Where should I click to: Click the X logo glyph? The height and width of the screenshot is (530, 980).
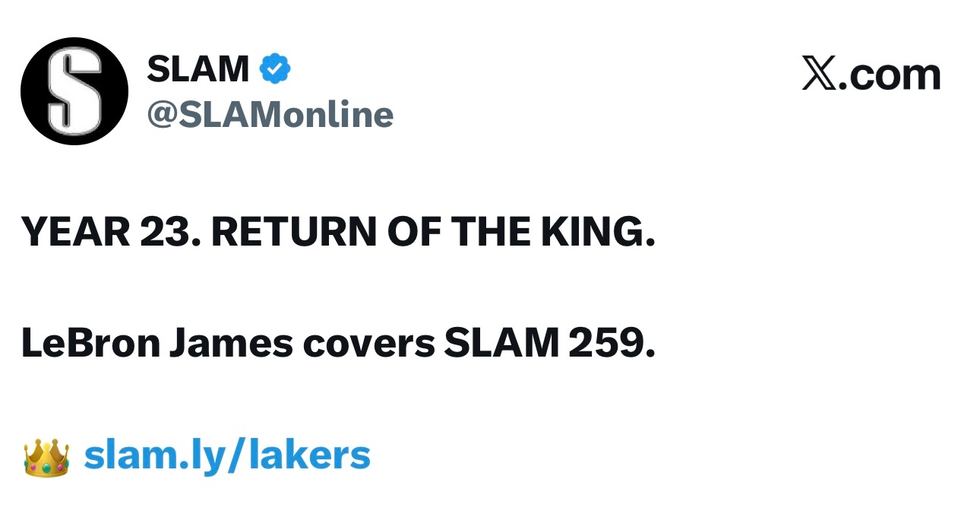click(817, 75)
